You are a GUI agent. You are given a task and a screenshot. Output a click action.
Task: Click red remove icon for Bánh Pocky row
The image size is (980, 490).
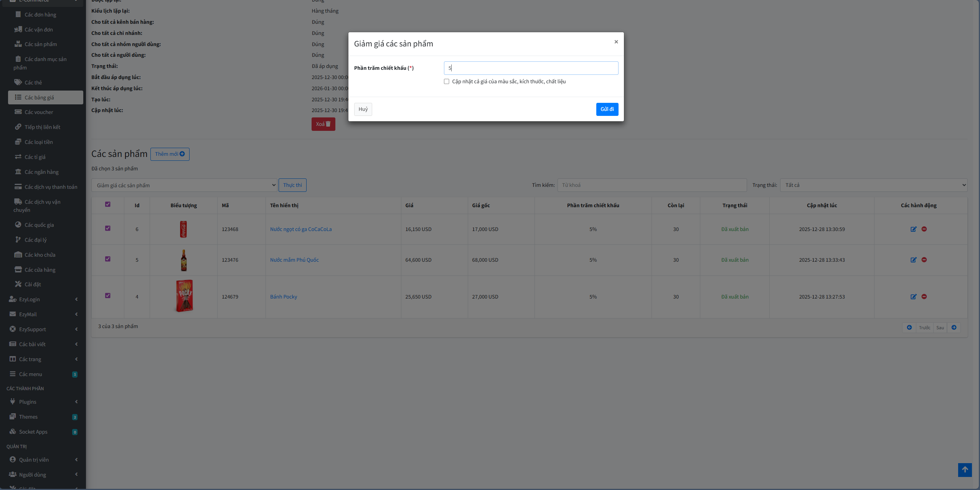click(x=924, y=297)
